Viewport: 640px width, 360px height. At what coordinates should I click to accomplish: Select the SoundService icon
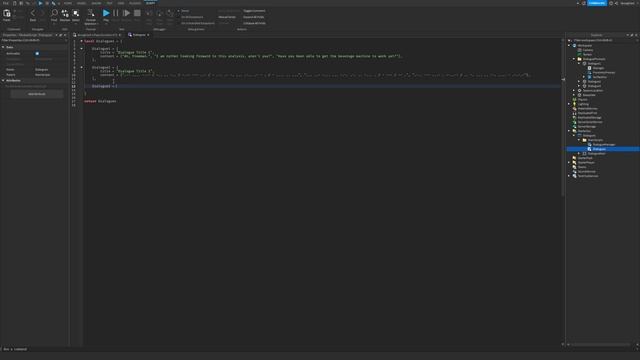(574, 171)
